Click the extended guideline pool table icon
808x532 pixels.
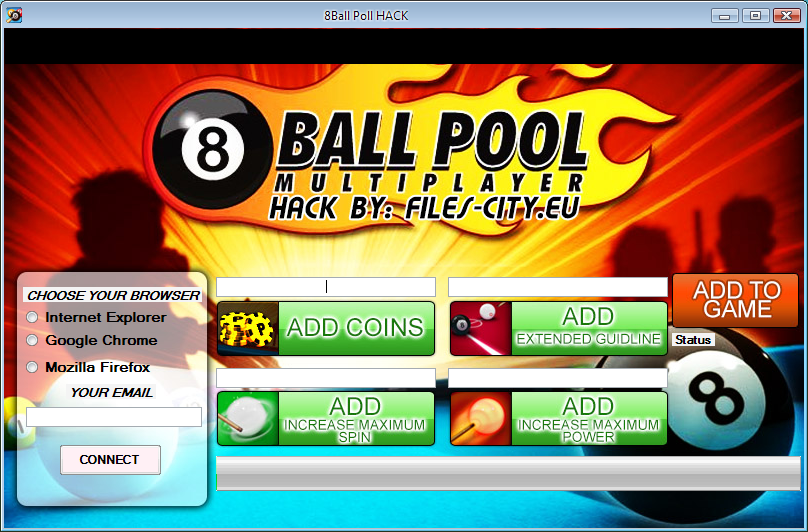coord(481,328)
